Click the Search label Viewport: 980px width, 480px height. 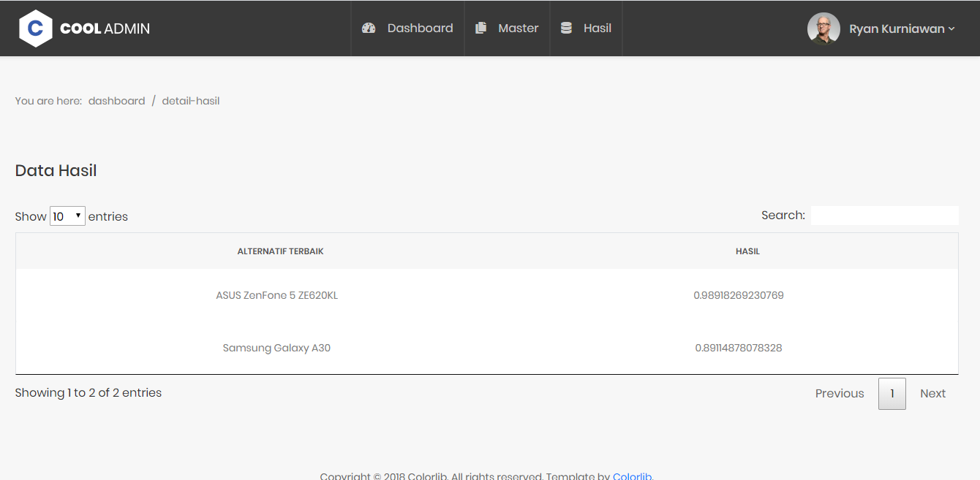pyautogui.click(x=783, y=215)
